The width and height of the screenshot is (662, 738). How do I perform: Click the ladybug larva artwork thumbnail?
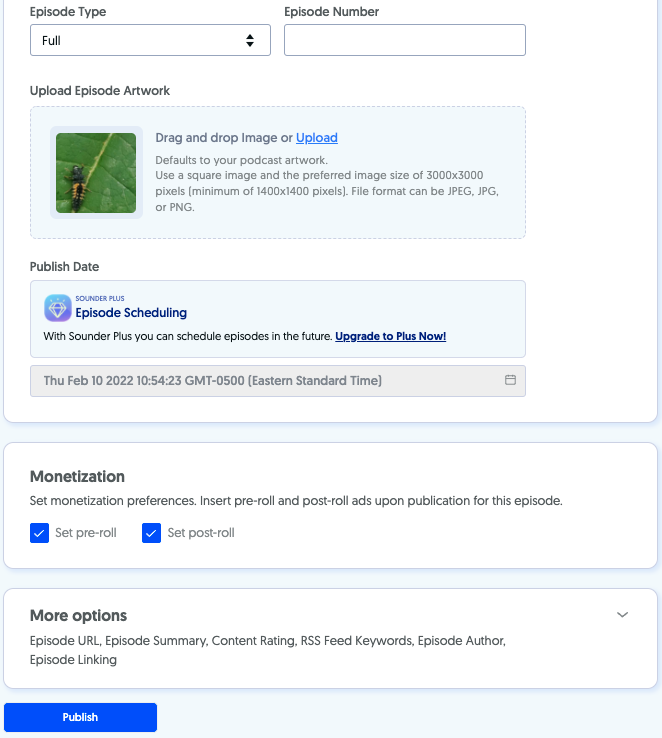click(96, 173)
